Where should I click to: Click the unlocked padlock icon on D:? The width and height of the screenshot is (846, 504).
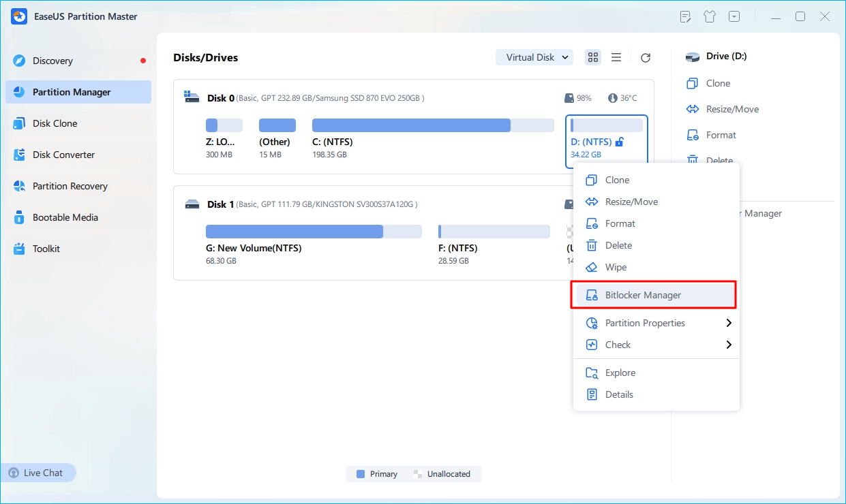(619, 142)
